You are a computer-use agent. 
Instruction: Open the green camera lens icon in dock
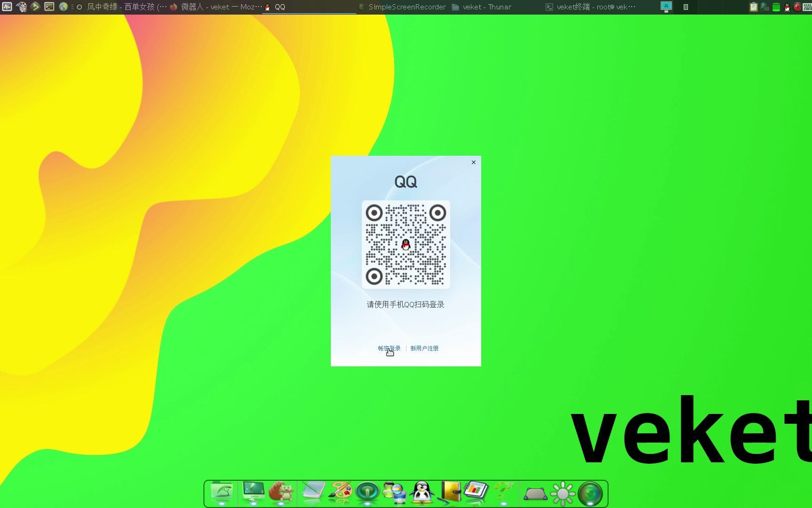tap(590, 493)
